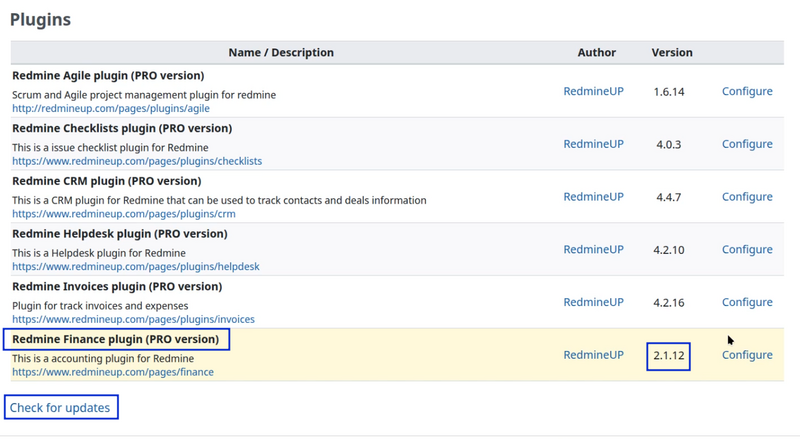Click RedmineUP author in Checklists plugin row
800x439 pixels.
593,144
